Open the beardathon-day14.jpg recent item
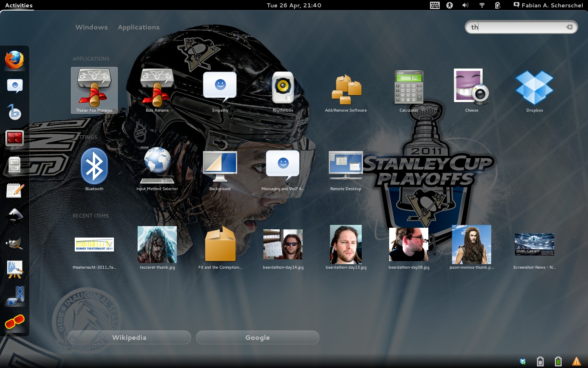This screenshot has width=588, height=368. tap(283, 245)
